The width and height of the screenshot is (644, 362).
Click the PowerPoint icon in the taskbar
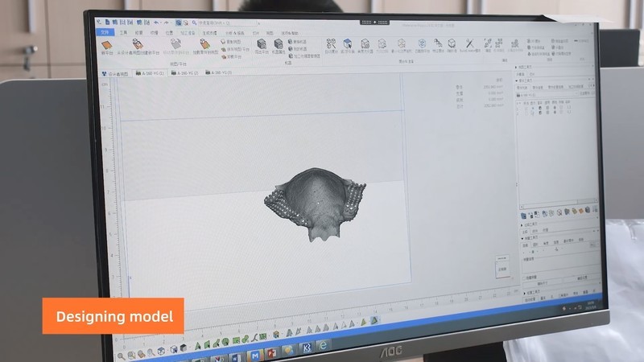272,352
